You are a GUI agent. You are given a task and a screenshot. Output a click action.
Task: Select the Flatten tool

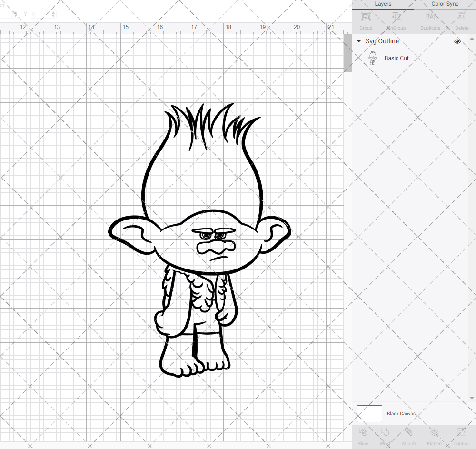pyautogui.click(x=435, y=432)
